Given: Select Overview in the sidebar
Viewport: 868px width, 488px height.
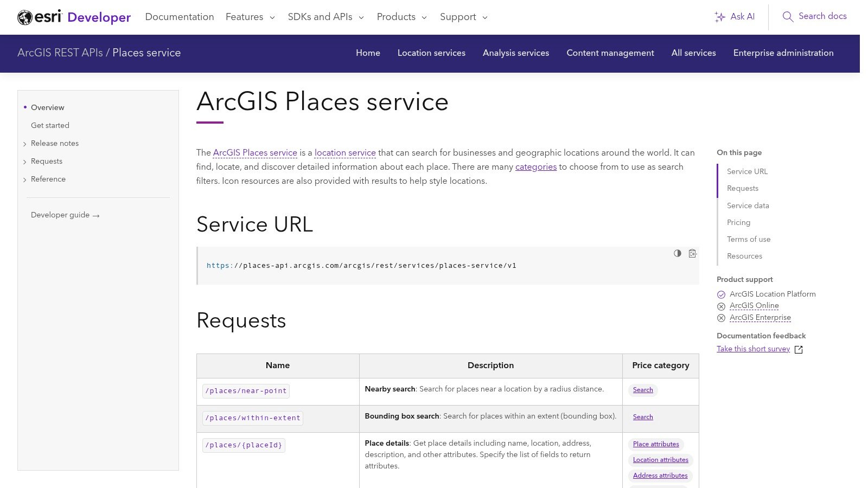Looking at the screenshot, I should click(47, 107).
